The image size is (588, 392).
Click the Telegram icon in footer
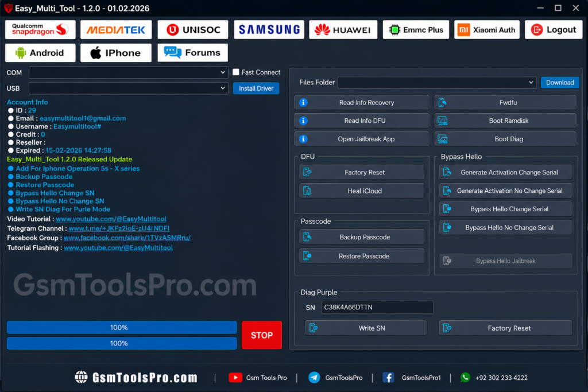point(314,378)
